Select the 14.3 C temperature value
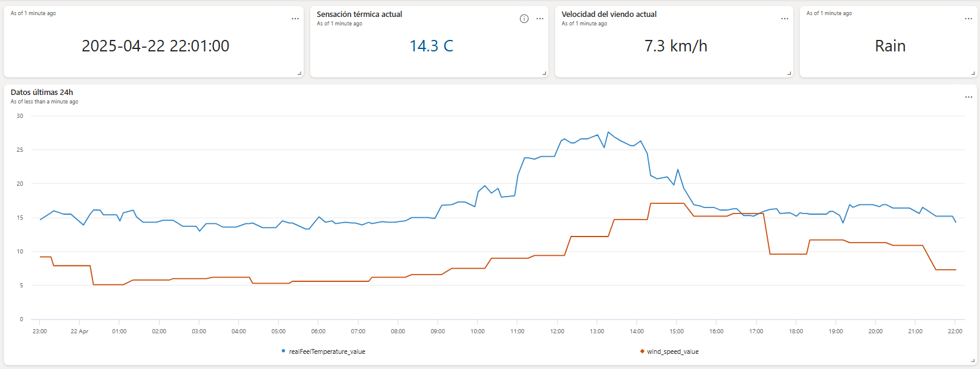Image resolution: width=980 pixels, height=369 pixels. 431,46
